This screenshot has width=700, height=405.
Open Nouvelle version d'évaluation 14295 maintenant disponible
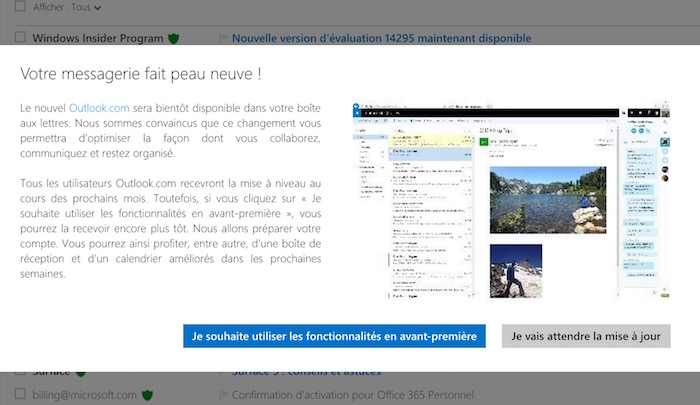click(381, 38)
